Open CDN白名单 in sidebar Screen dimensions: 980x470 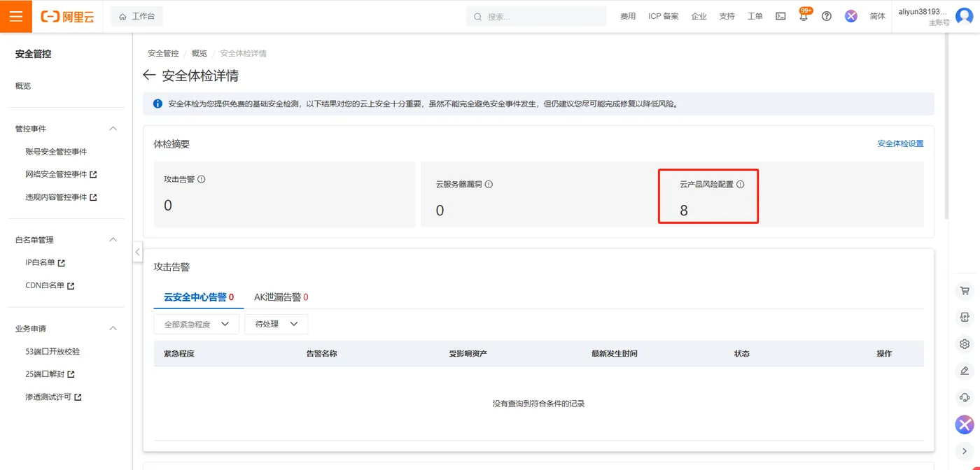(50, 285)
